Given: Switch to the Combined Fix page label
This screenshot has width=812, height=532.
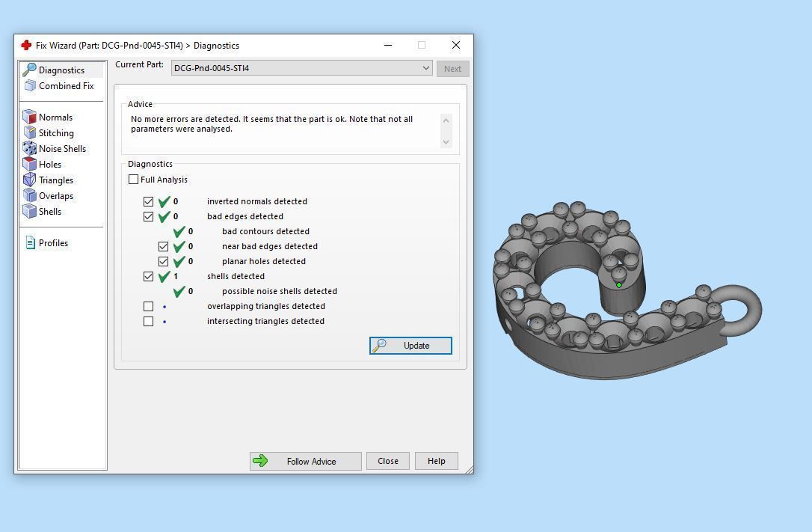Looking at the screenshot, I should tap(67, 85).
